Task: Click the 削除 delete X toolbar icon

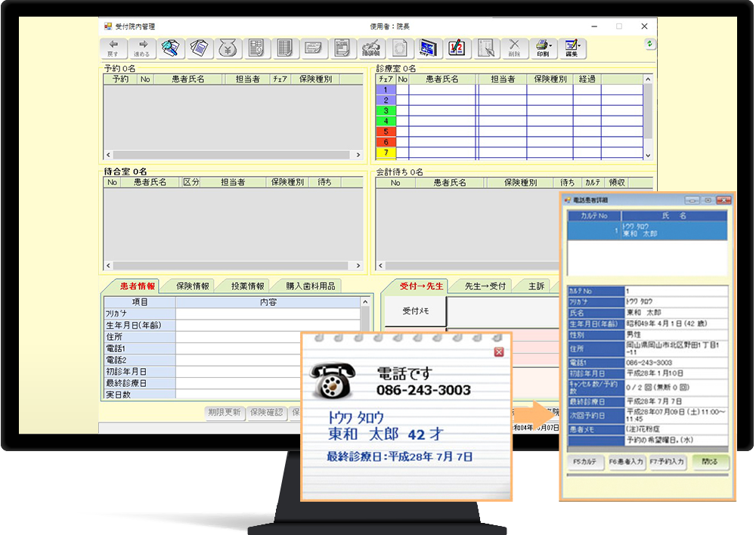Action: pyautogui.click(x=514, y=48)
